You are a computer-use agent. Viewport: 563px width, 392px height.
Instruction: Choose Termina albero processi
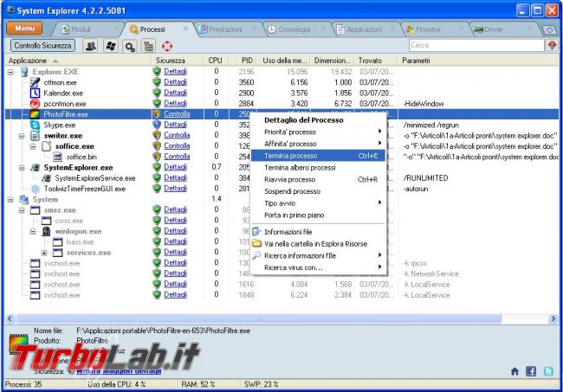[x=318, y=168]
